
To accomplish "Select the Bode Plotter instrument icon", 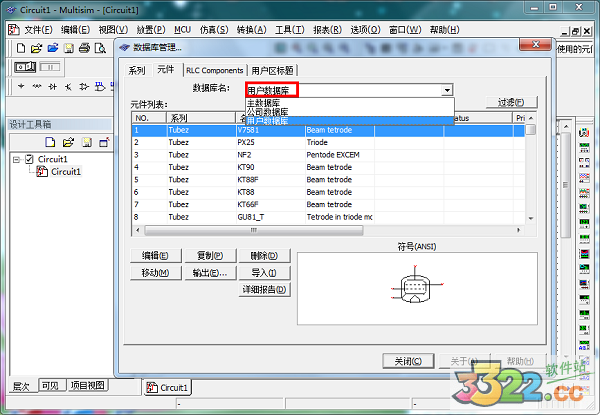I will (x=584, y=208).
